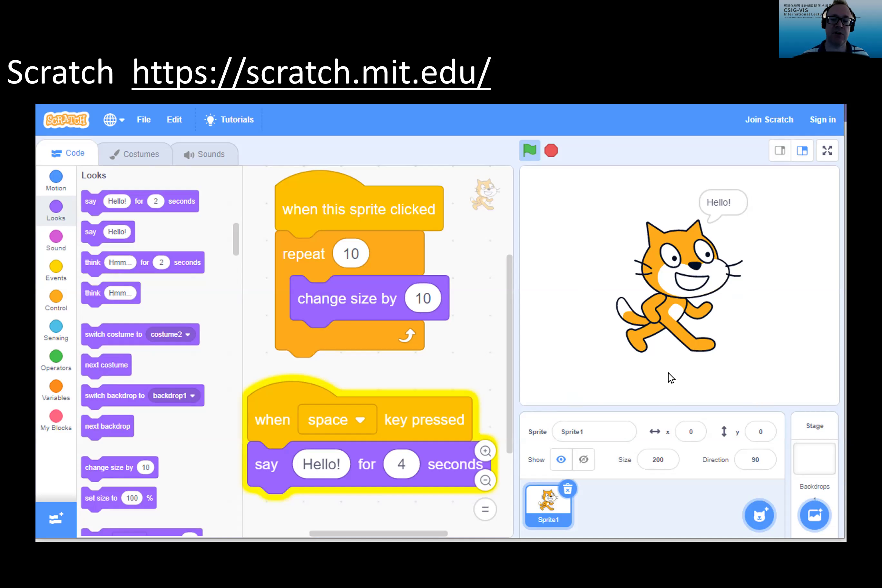Click the Size field showing 200

coord(658,460)
